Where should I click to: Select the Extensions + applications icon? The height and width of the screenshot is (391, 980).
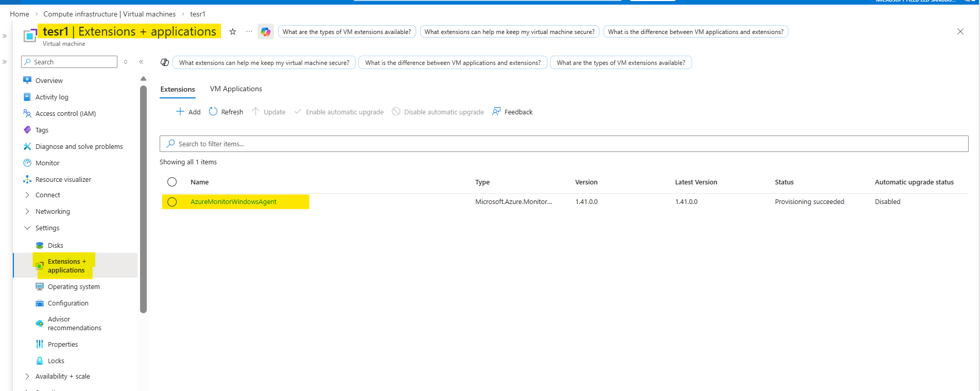[x=40, y=266]
